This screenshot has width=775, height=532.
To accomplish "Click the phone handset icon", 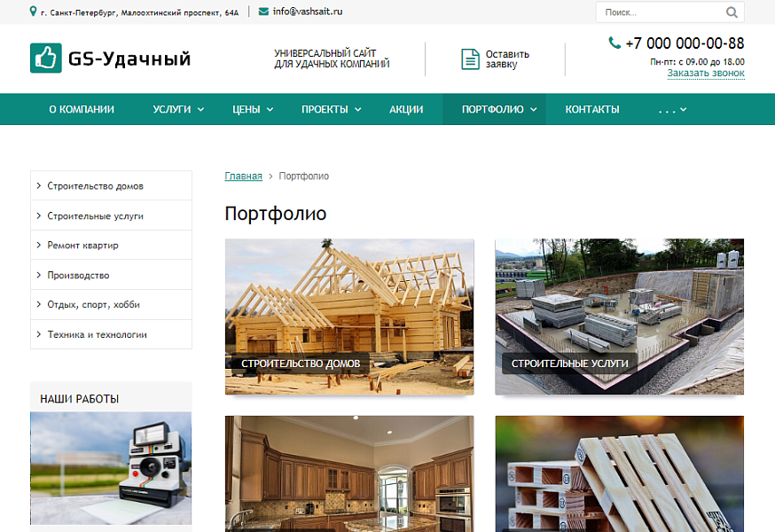I will [615, 43].
